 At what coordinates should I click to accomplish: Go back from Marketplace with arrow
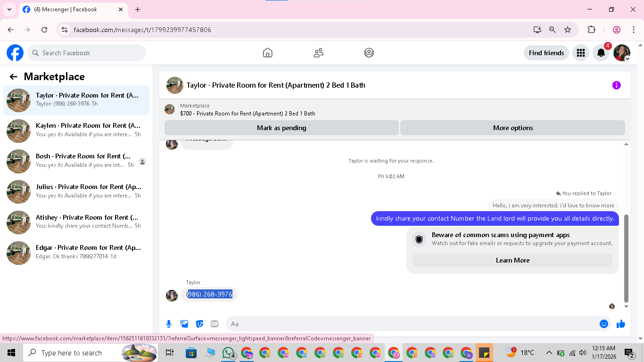pos(13,77)
